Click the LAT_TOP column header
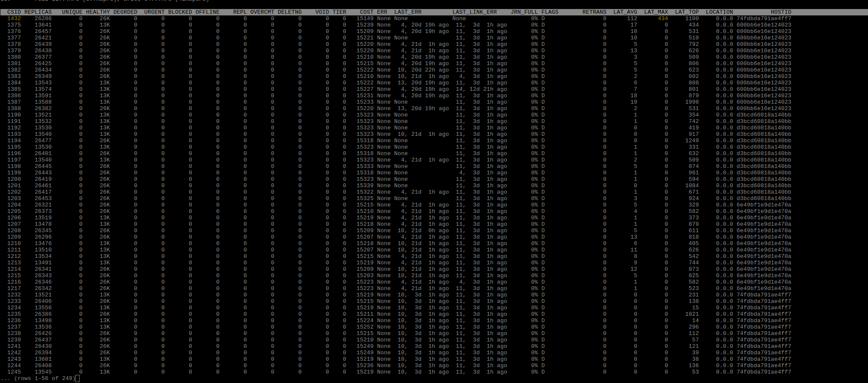Screen dimensions: 868x383 (x=687, y=12)
